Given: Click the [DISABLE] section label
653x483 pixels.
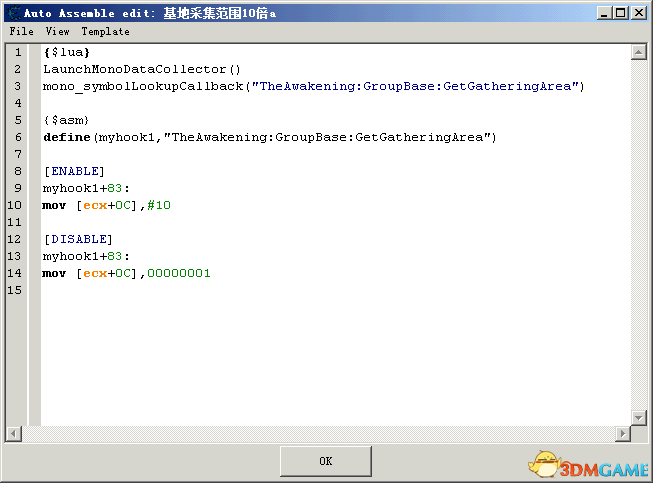Looking at the screenshot, I should tap(78, 239).
